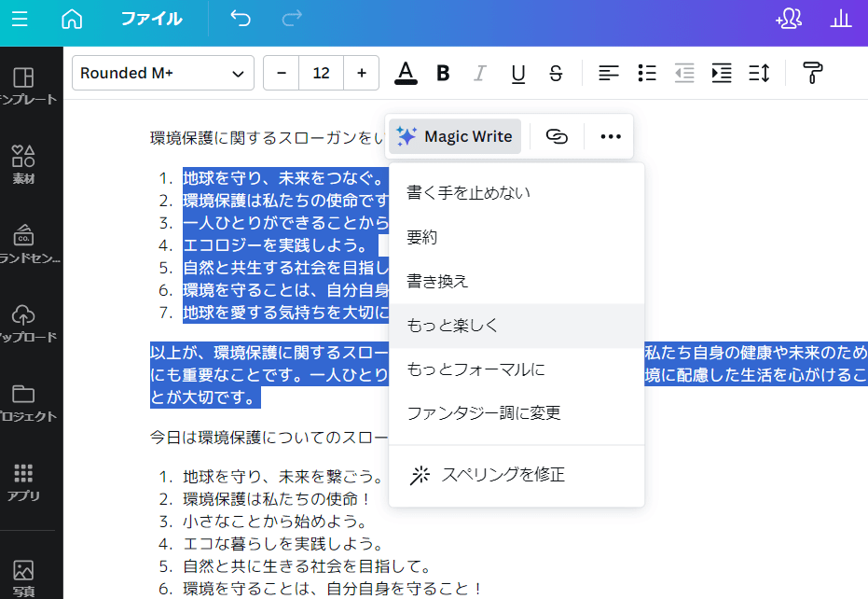Image resolution: width=868 pixels, height=599 pixels.
Task: Toggle bold formatting
Action: click(x=443, y=73)
